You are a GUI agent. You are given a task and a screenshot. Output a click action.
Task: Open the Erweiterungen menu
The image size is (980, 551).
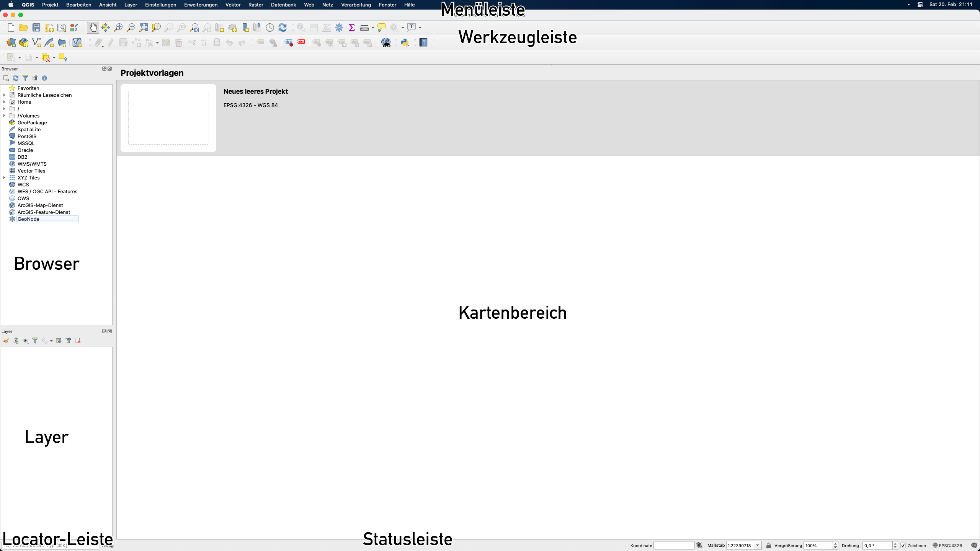tap(201, 5)
